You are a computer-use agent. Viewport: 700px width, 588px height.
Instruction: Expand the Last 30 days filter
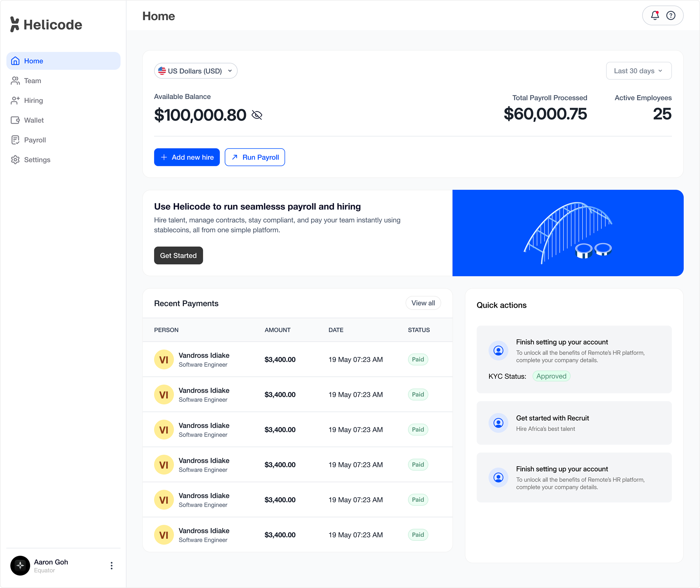[638, 71]
